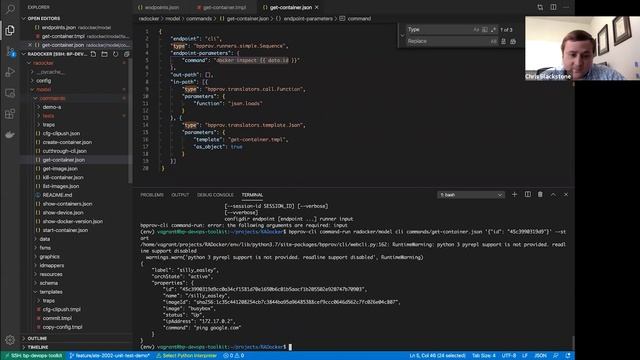
Task: Split the editor to the right
Action: pos(553,7)
